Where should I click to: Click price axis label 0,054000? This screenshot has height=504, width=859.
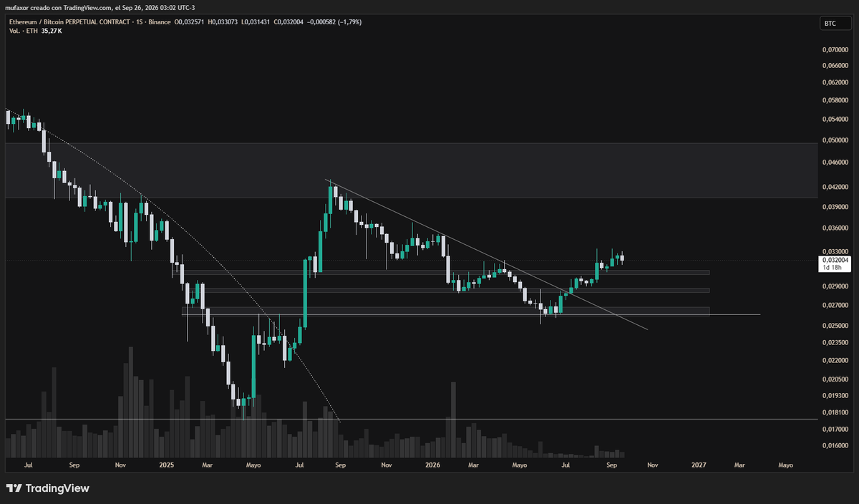(x=834, y=119)
